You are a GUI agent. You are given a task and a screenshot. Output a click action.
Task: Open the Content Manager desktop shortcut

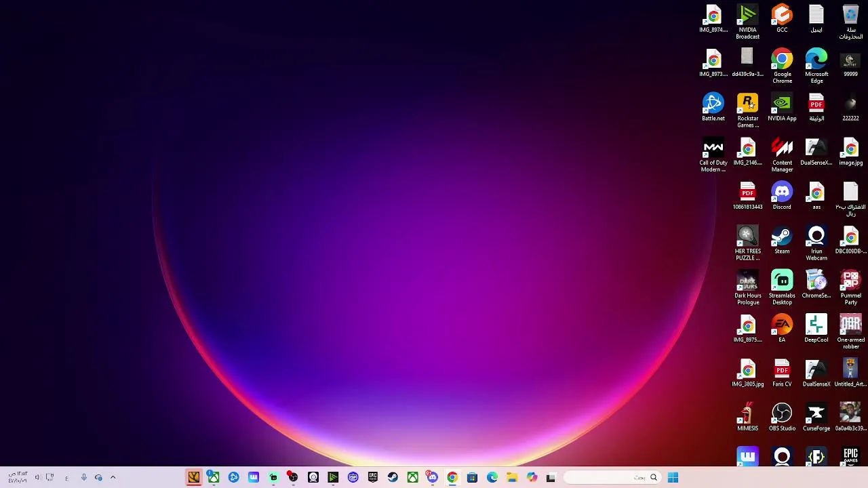[x=782, y=155]
